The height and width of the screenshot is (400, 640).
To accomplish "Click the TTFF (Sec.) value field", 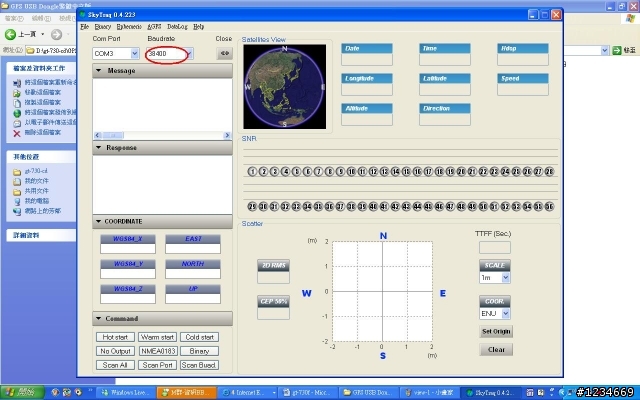I will (495, 247).
